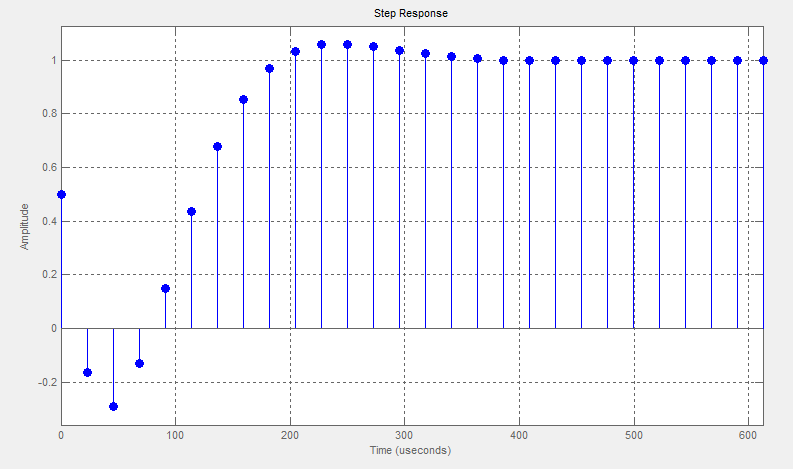Select the final sample marker at right edge

pos(764,60)
